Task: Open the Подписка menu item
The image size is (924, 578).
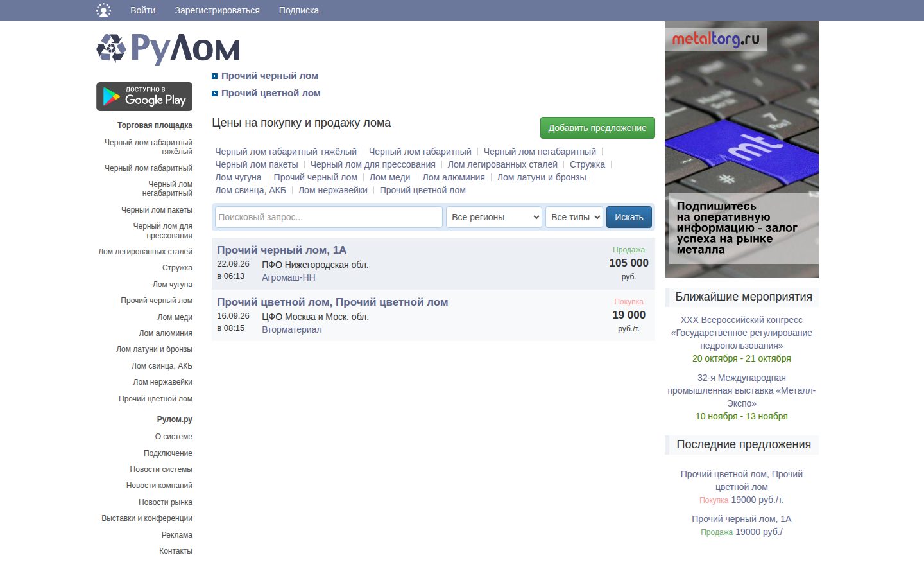Action: click(x=299, y=10)
